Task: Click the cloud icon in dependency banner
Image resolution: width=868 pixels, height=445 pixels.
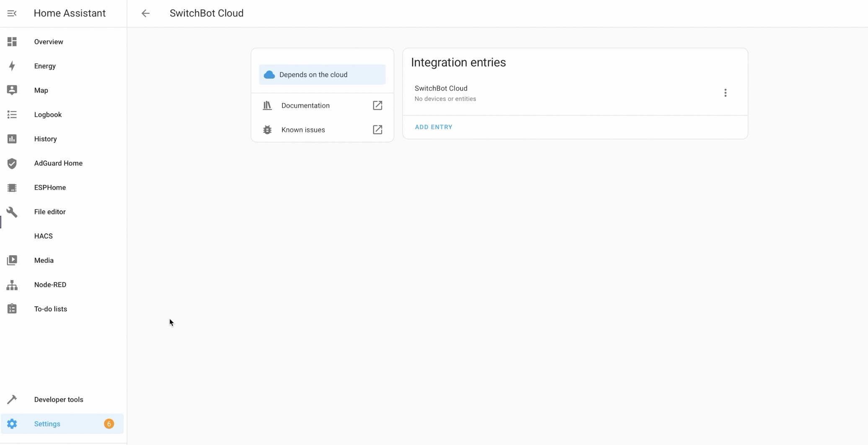Action: pos(269,75)
